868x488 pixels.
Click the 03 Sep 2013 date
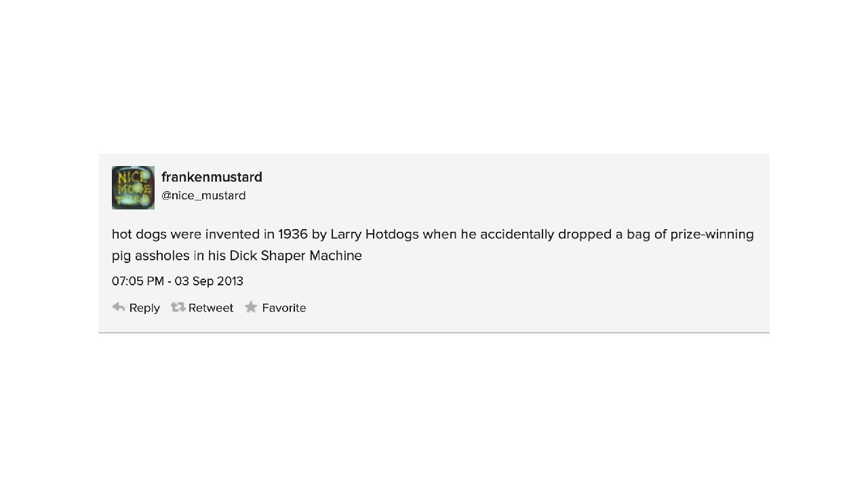(x=209, y=281)
